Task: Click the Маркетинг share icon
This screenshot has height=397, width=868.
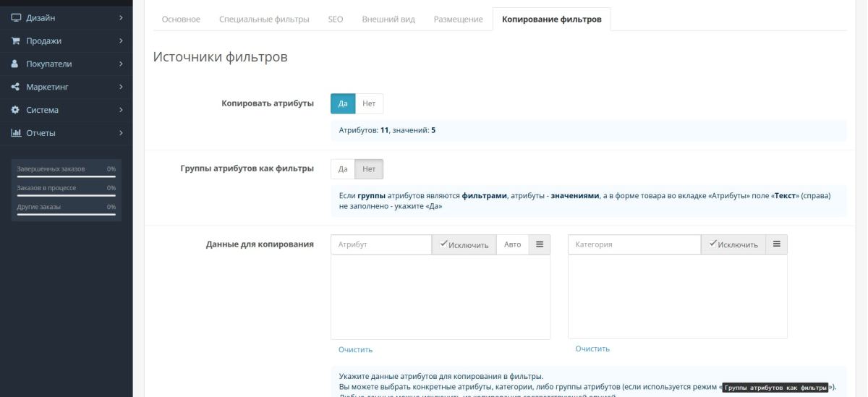Action: tap(15, 87)
